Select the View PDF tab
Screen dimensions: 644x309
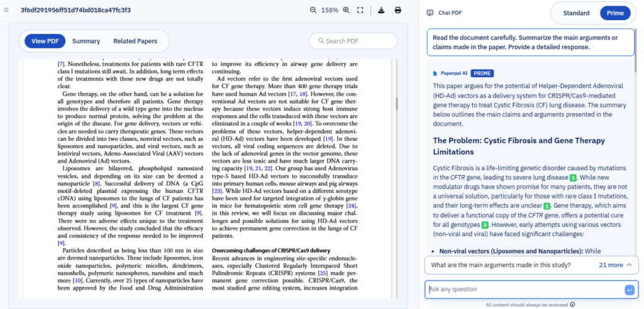click(45, 41)
